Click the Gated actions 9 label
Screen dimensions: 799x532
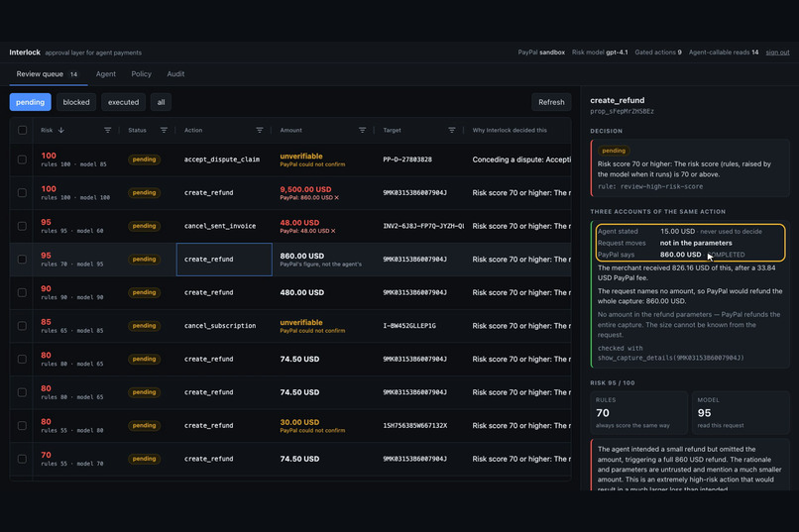[658, 53]
